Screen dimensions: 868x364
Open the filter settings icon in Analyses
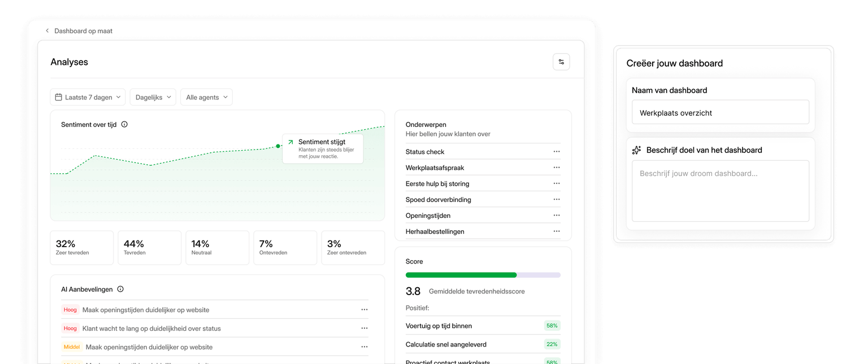click(x=561, y=62)
